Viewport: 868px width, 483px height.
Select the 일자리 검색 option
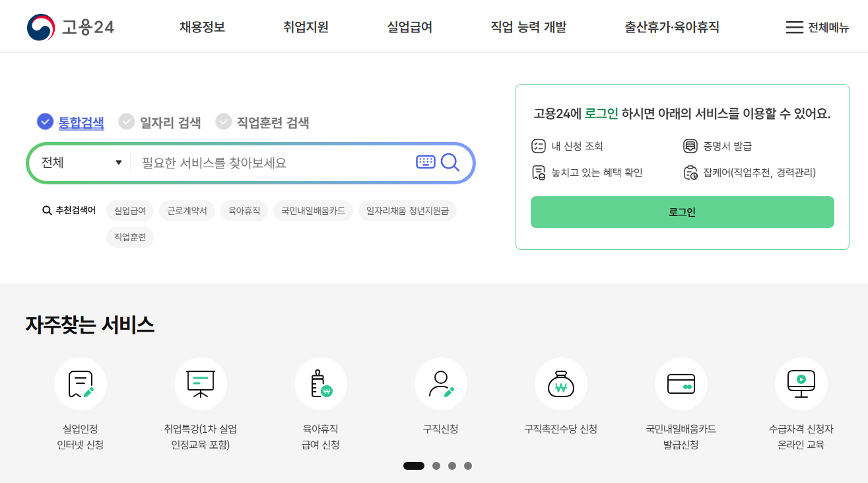point(160,122)
